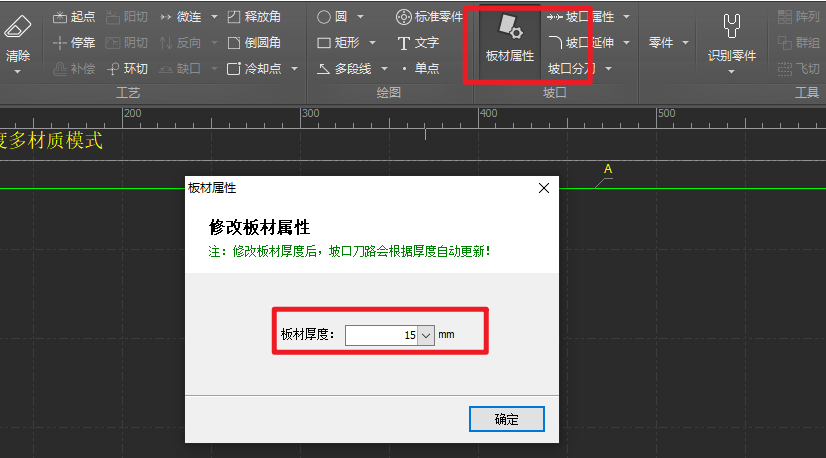This screenshot has height=458, width=826.
Task: Select the 文字 text tool
Action: point(418,43)
